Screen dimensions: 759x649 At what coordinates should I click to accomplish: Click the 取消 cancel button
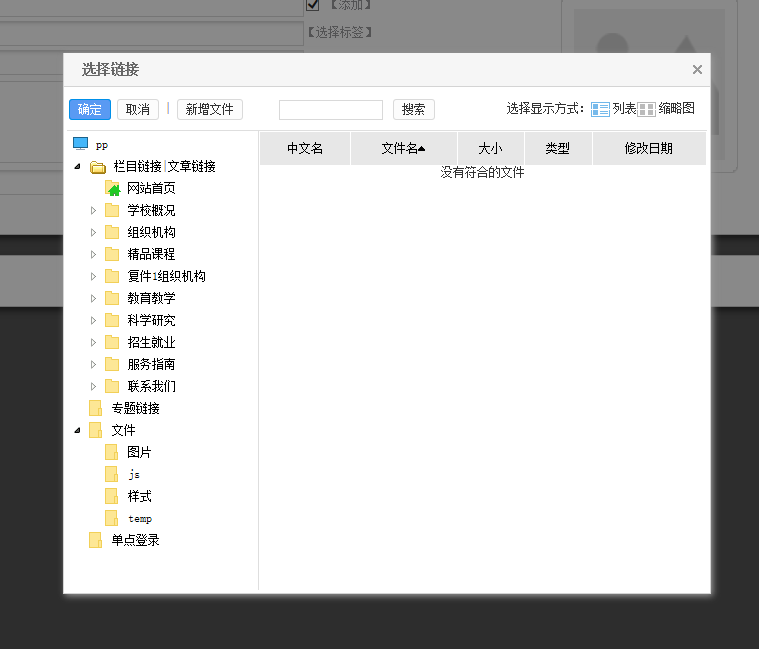[137, 109]
